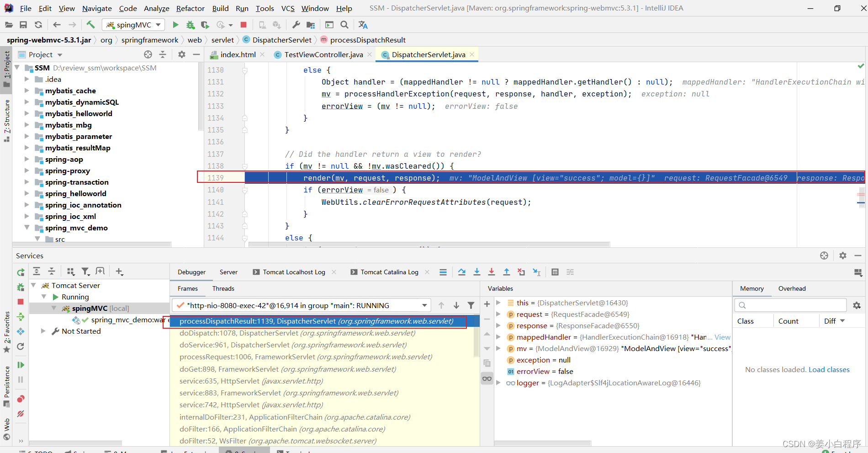This screenshot has width=868, height=453.
Task: Click the Step Over debugger icon
Action: point(462,272)
